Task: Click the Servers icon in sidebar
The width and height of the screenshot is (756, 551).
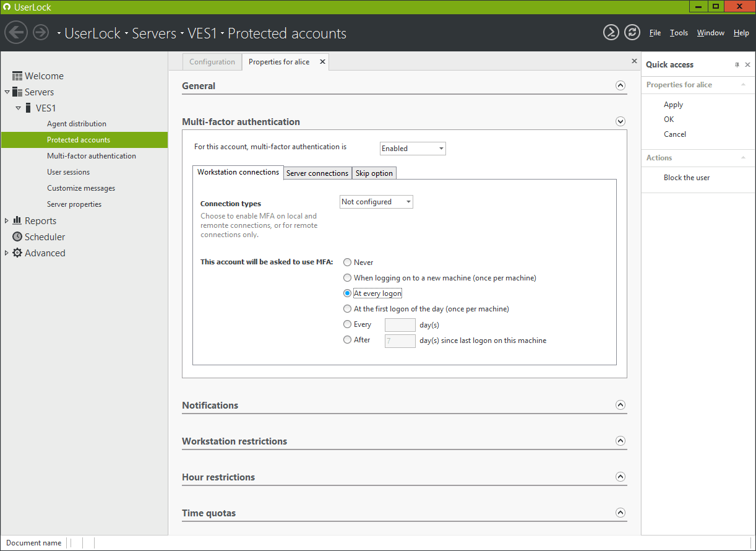Action: [17, 92]
